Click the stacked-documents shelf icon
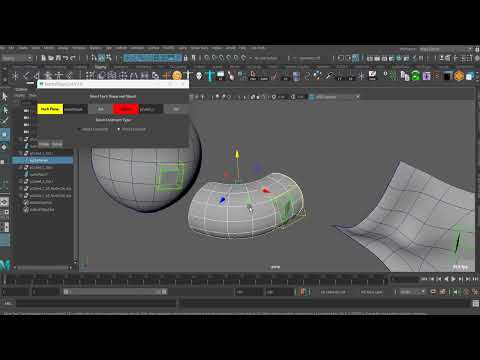Viewport: 480px width, 360px height. (x=405, y=76)
